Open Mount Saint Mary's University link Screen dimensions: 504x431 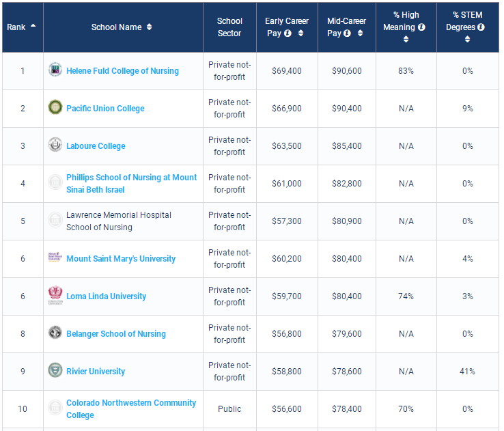(x=121, y=259)
